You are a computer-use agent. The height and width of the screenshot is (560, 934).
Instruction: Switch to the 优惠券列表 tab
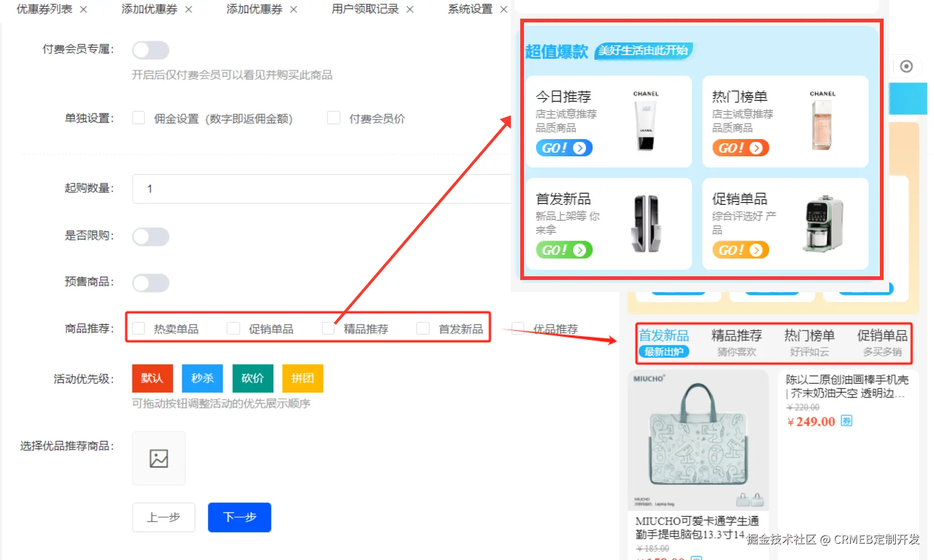(44, 9)
